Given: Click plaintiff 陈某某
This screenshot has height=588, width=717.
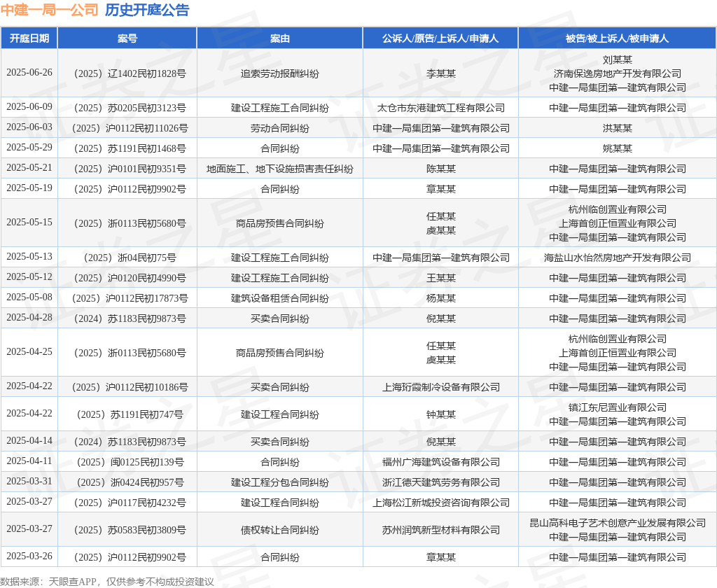Looking at the screenshot, I should click(x=441, y=169).
